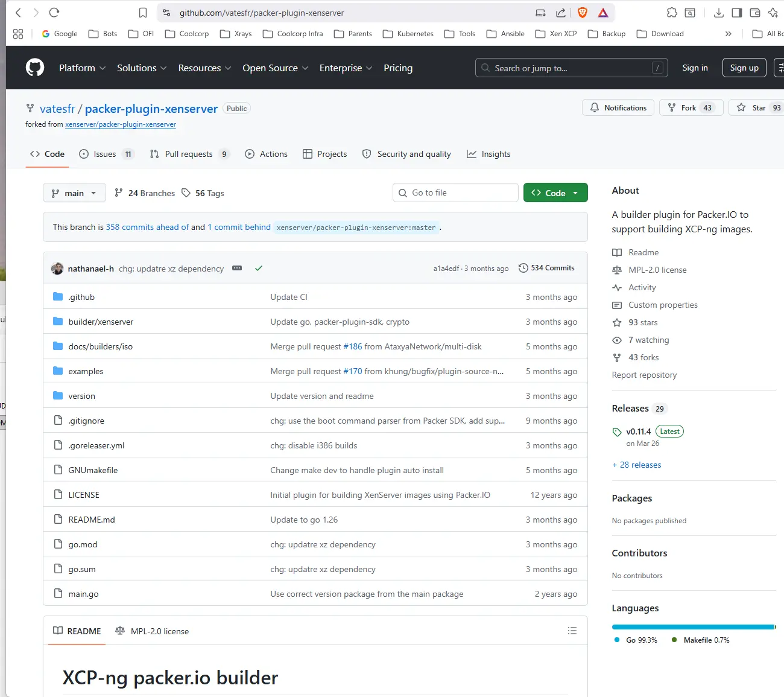Open + 28 releases link
The width and height of the screenshot is (784, 697).
tap(636, 465)
